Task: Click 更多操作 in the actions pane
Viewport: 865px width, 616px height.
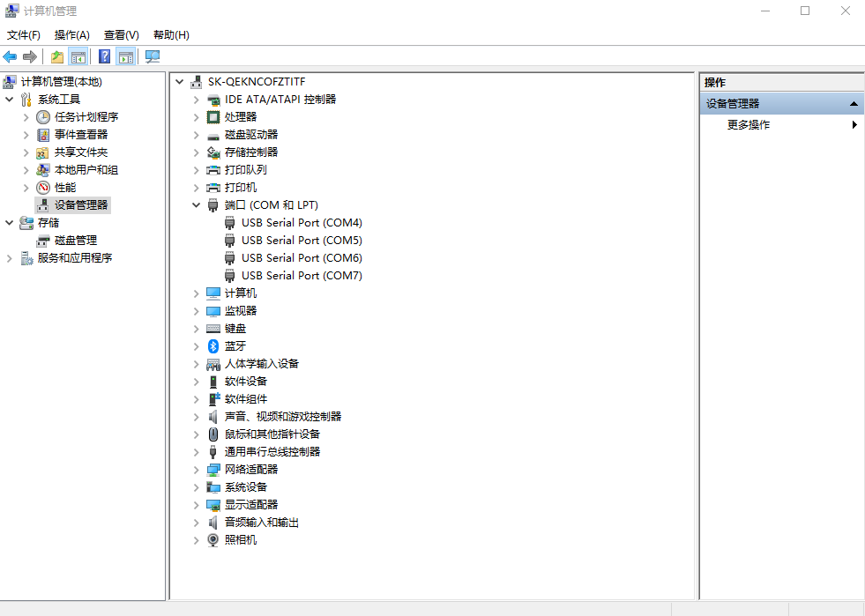Action: click(749, 125)
